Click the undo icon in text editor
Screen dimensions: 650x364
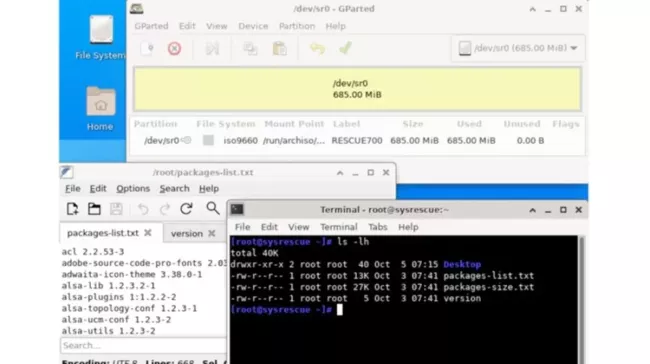[x=143, y=209]
